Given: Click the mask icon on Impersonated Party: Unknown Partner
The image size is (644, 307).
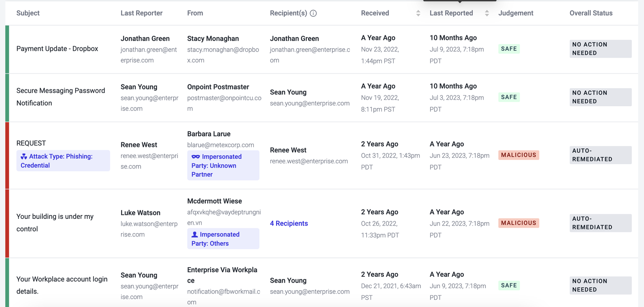Looking at the screenshot, I should coord(196,157).
